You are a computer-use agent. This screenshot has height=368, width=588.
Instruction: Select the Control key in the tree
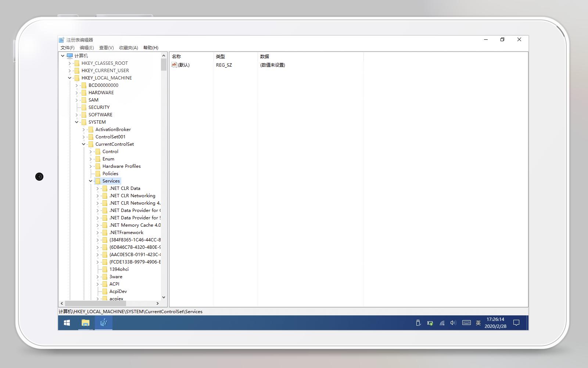coord(110,151)
